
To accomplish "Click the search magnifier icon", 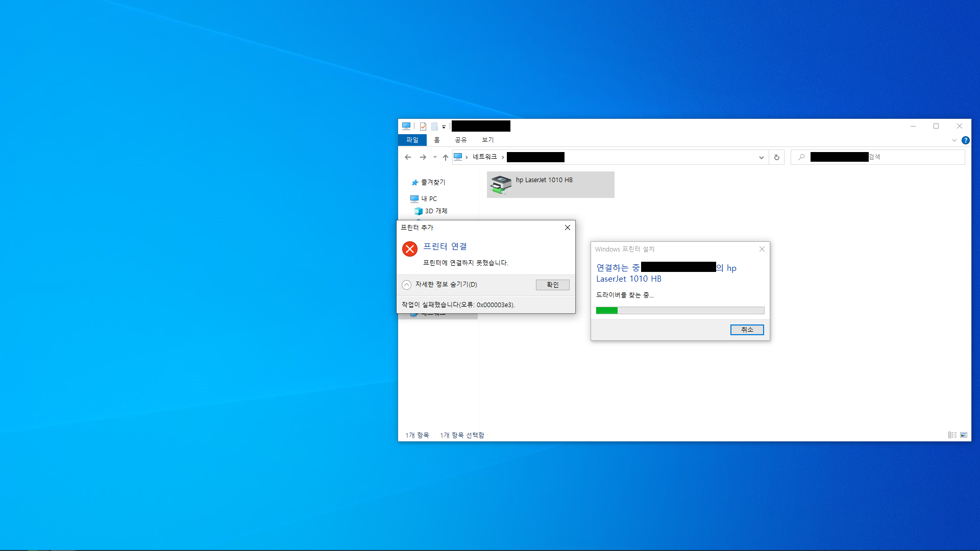I will click(x=801, y=157).
